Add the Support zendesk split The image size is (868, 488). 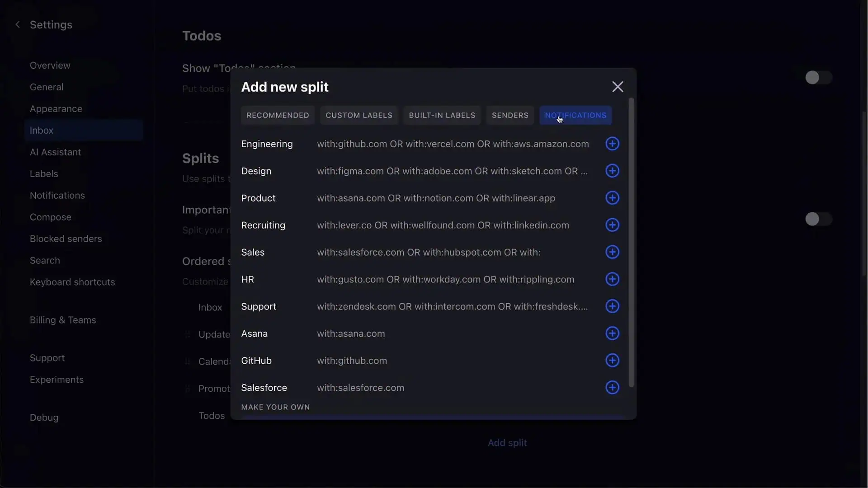(612, 306)
